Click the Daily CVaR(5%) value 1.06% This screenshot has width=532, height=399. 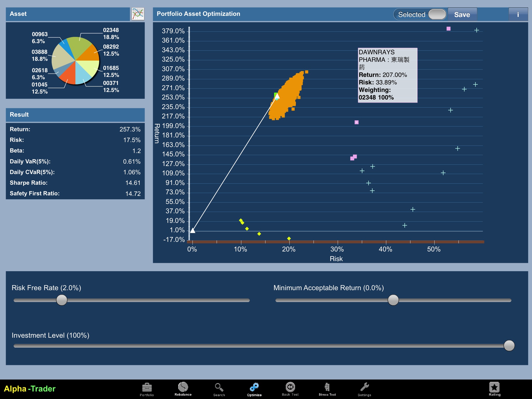[x=132, y=172]
